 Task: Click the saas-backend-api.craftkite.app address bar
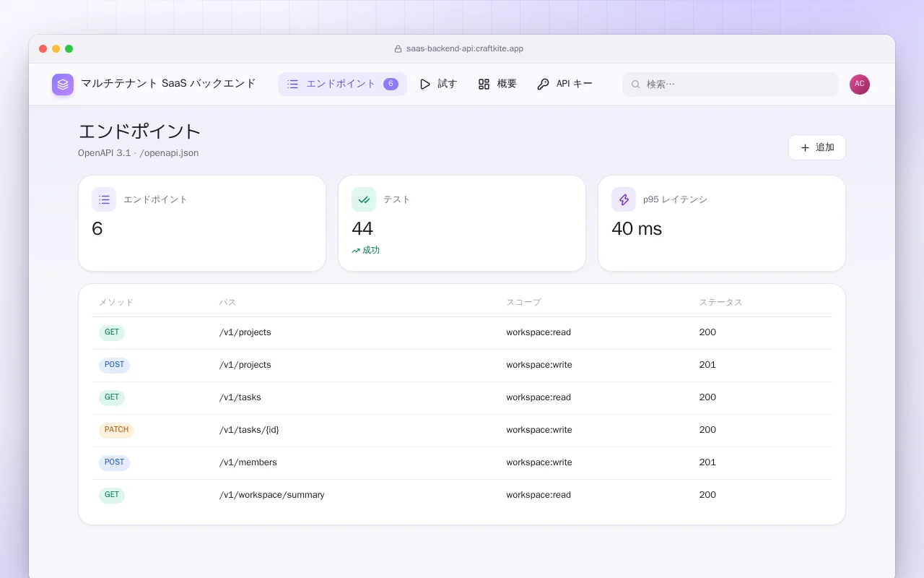tap(458, 49)
